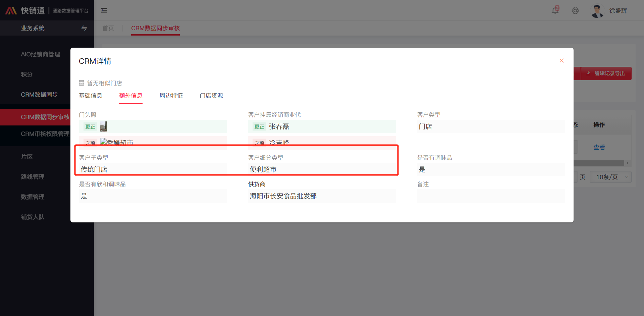This screenshot has height=316, width=644.
Task: Open 积分 sidebar menu
Action: pos(27,74)
